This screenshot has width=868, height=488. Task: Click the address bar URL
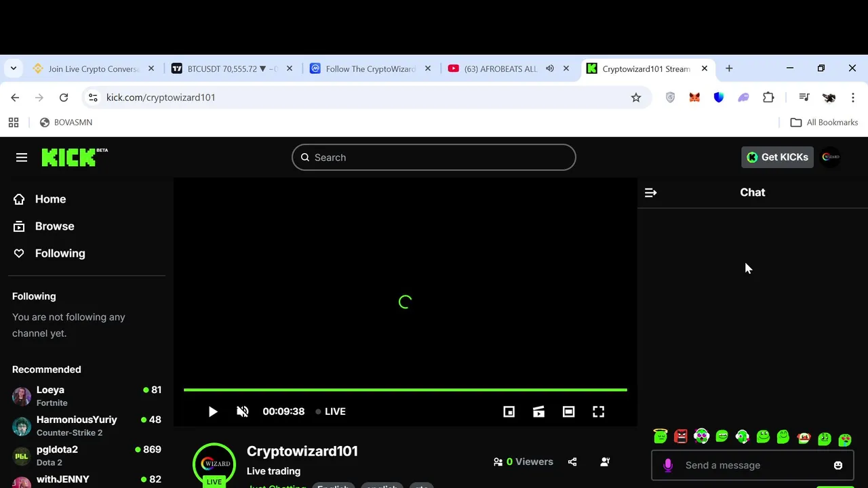click(161, 98)
